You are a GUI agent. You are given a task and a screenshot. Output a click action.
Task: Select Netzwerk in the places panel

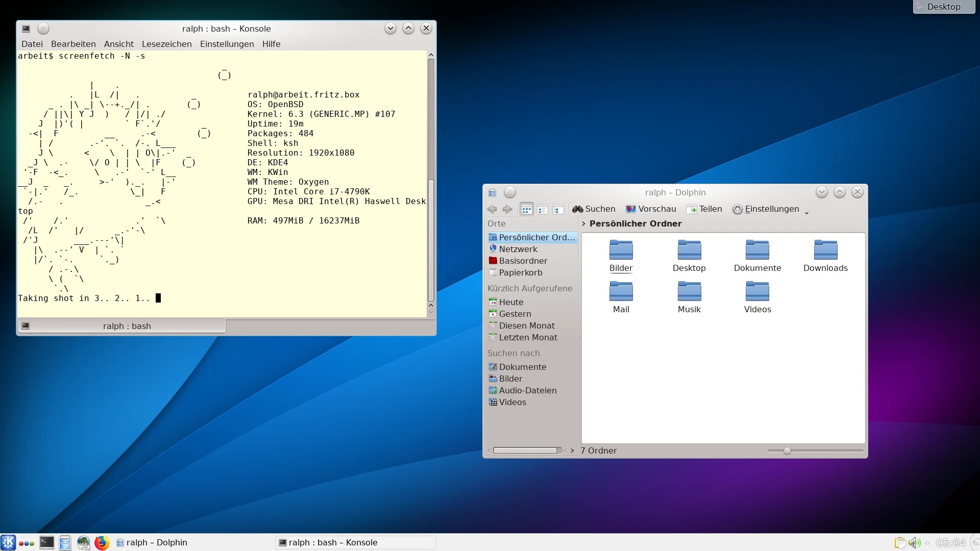[532, 249]
